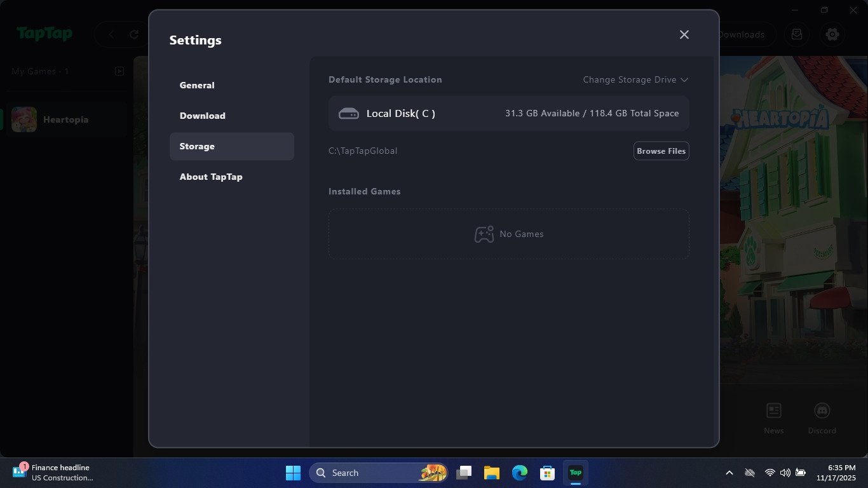Viewport: 868px width, 488px height.
Task: Open the inbox messages icon near Downloads
Action: 796,34
